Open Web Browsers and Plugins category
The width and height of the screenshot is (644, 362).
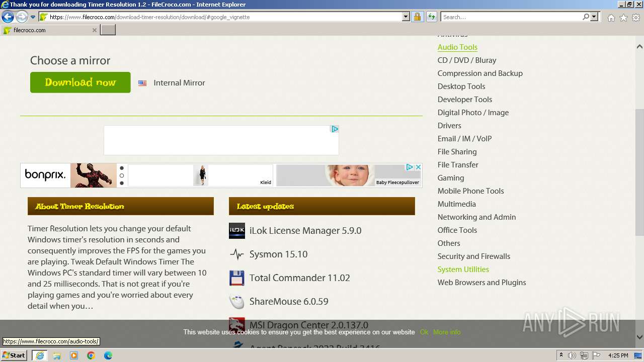point(481,283)
